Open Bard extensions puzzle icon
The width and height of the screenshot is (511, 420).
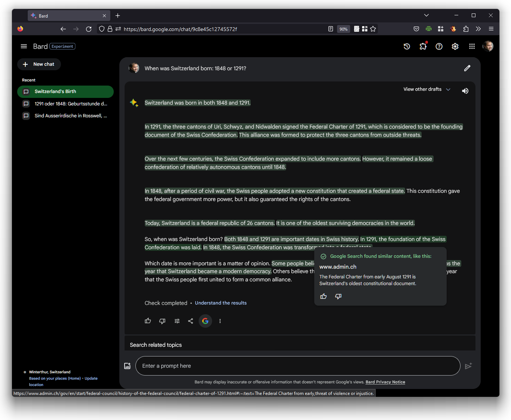[423, 46]
